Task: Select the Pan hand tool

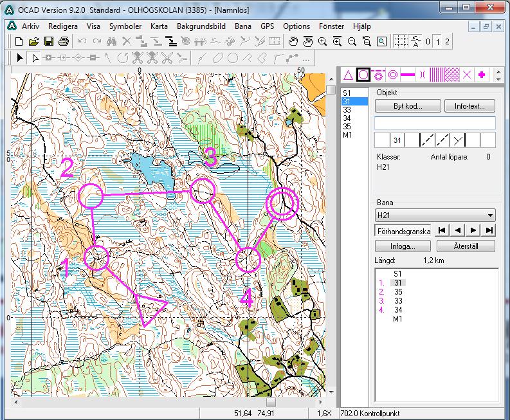Action: pos(293,42)
